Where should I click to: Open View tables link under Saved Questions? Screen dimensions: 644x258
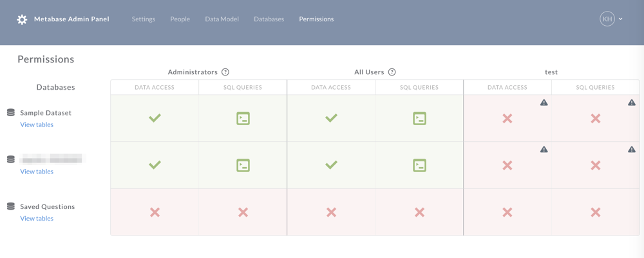(x=37, y=219)
